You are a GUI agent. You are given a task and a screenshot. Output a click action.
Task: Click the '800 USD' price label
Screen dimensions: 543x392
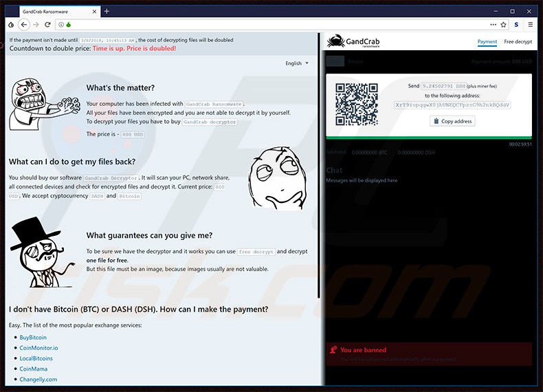133,135
